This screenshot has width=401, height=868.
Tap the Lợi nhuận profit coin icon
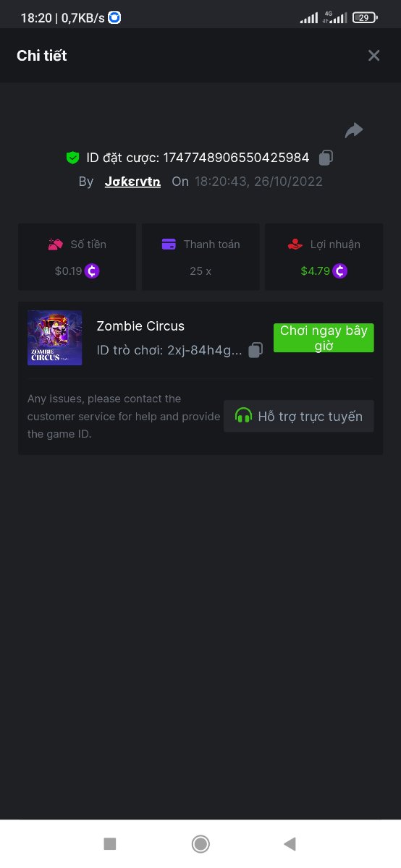340,271
